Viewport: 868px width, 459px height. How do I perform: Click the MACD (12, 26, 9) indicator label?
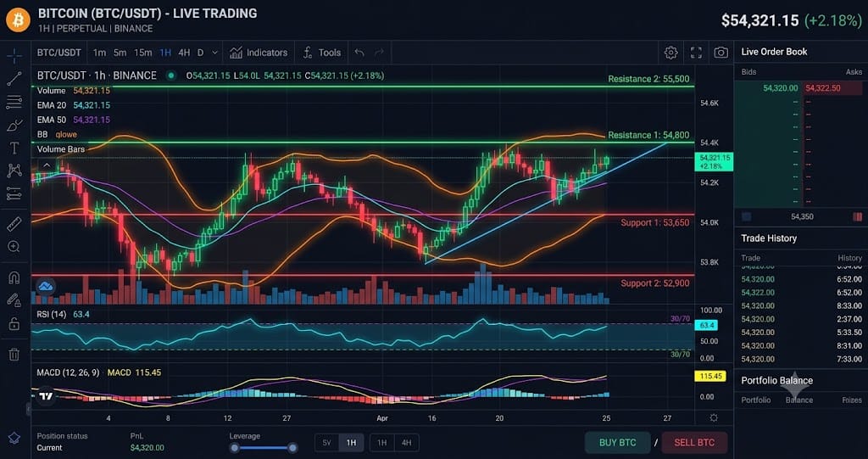pos(68,372)
